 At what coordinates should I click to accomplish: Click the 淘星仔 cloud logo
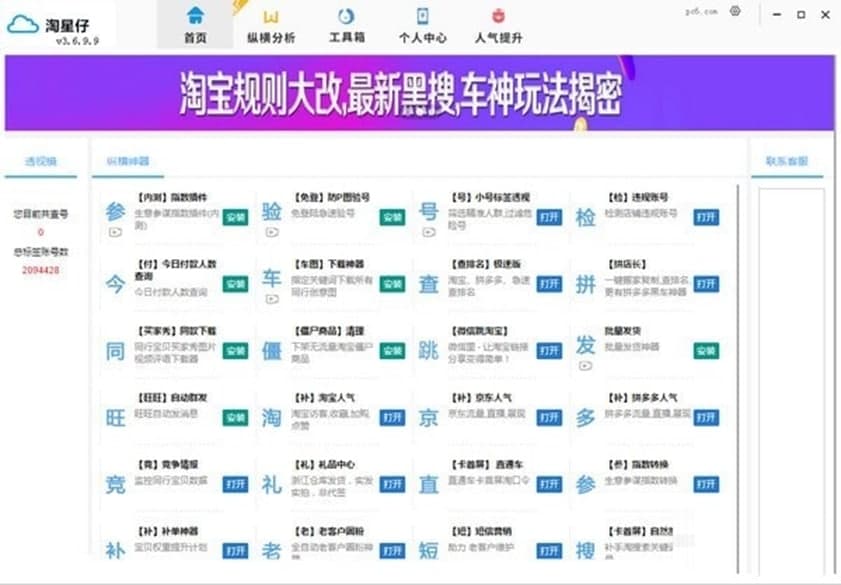[x=23, y=24]
